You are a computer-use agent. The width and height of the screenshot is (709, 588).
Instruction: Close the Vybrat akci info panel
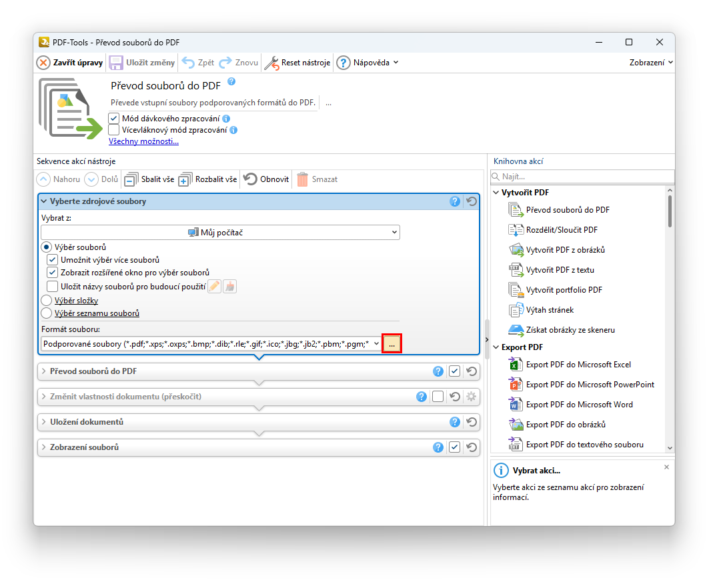[666, 467]
